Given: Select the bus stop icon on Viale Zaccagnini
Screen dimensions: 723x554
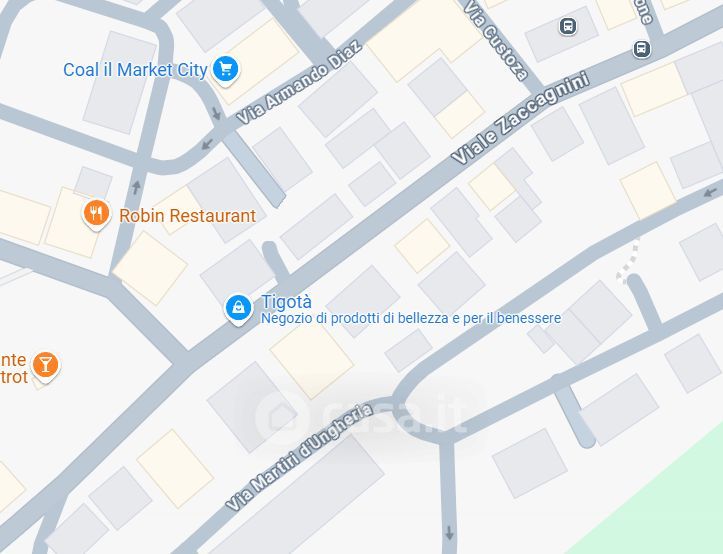Looking at the screenshot, I should [641, 48].
